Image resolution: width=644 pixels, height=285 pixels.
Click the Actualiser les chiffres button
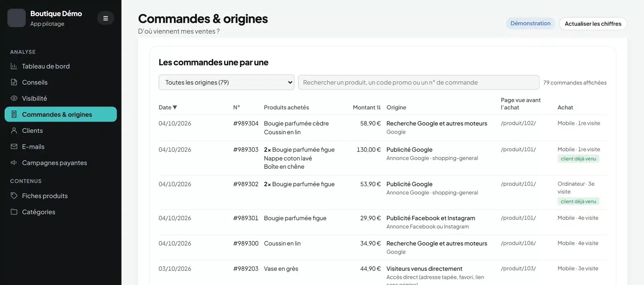click(593, 24)
